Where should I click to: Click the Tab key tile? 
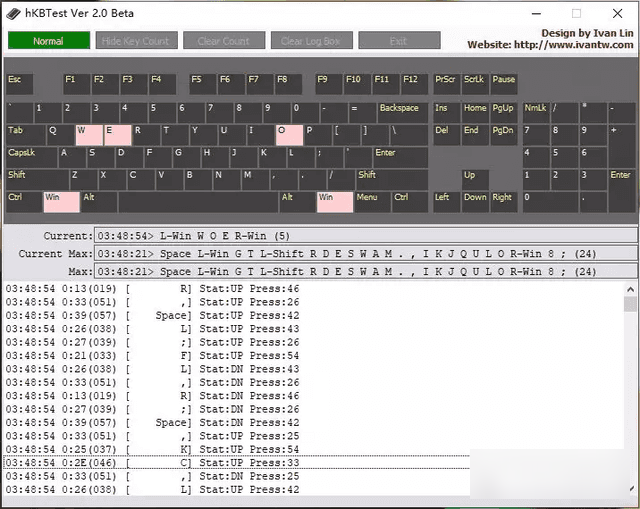(x=26, y=135)
